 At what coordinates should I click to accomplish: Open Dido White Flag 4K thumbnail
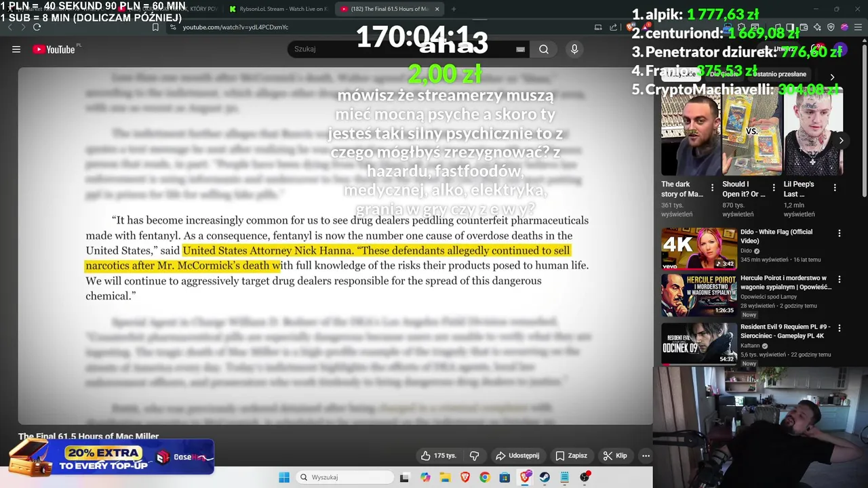coord(699,249)
